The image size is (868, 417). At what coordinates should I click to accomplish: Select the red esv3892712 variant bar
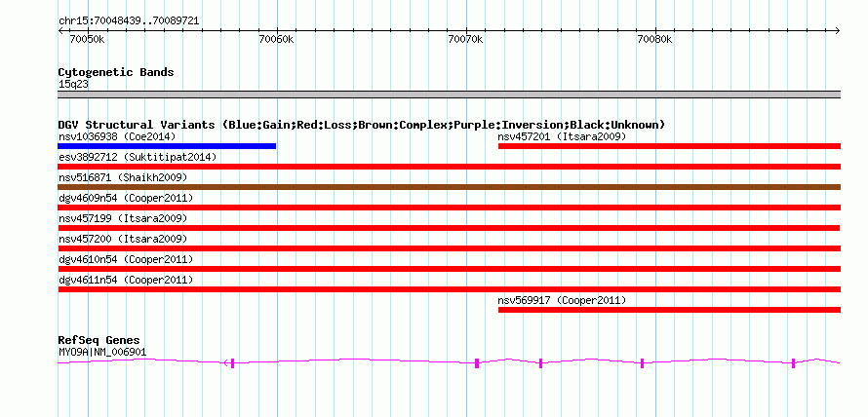pos(450,167)
